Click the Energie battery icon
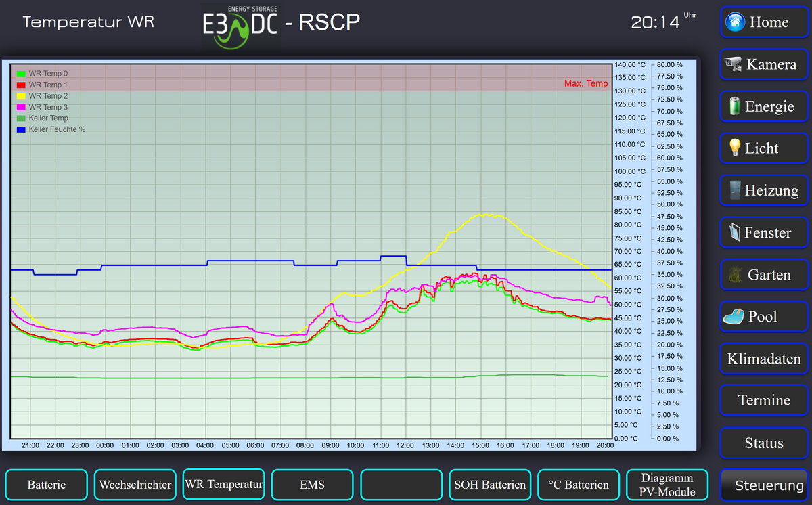This screenshot has height=505, width=812. pos(734,106)
